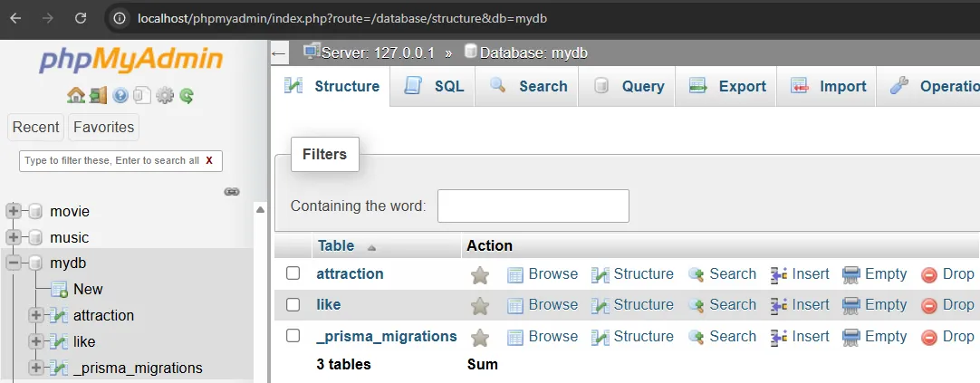Click the green reload navigation icon
This screenshot has width=980, height=383.
pyautogui.click(x=187, y=95)
